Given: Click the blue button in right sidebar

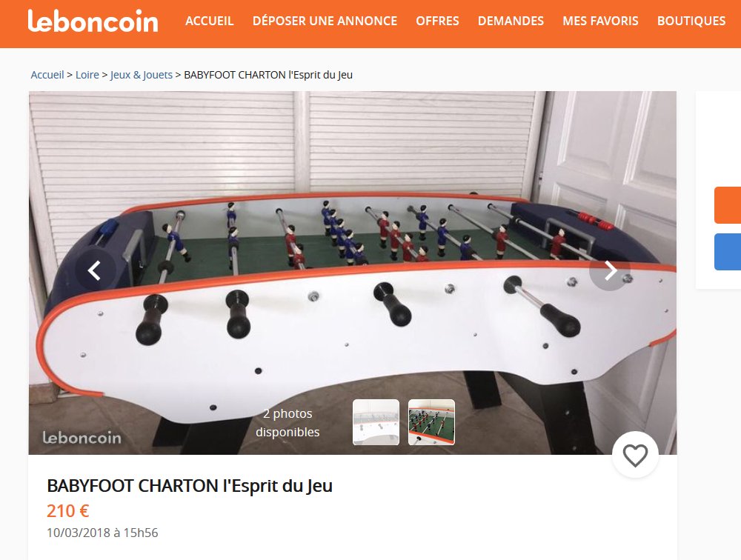Looking at the screenshot, I should (x=728, y=252).
